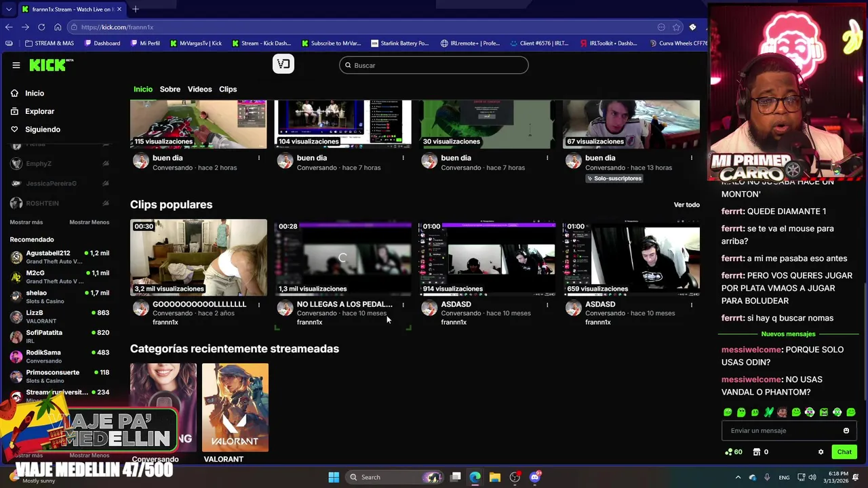Open the Starlink Battery bookmark
The image size is (868, 488).
(400, 43)
